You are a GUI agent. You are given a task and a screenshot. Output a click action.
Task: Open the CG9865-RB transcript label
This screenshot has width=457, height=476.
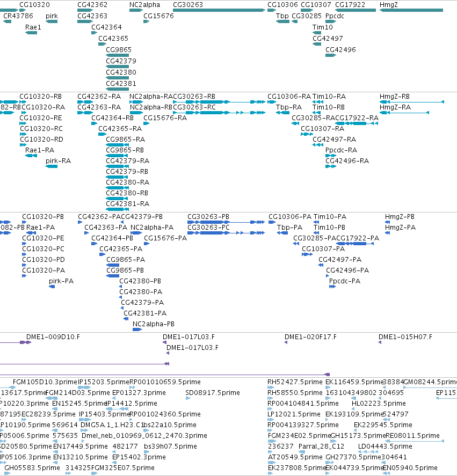[x=125, y=150]
